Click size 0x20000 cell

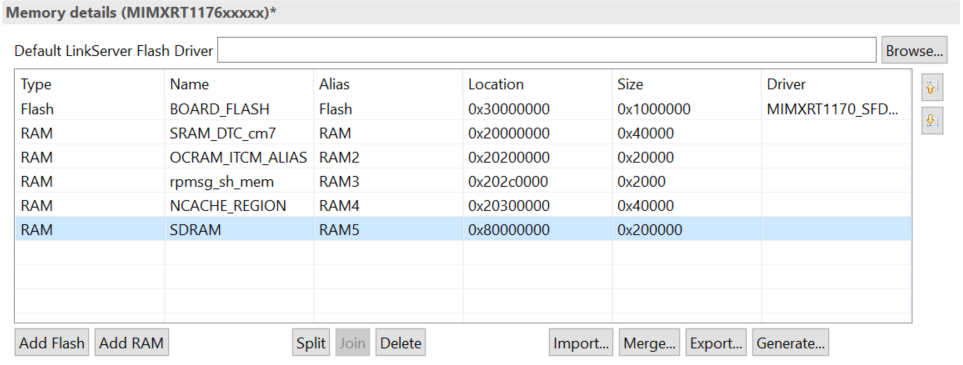pos(687,157)
